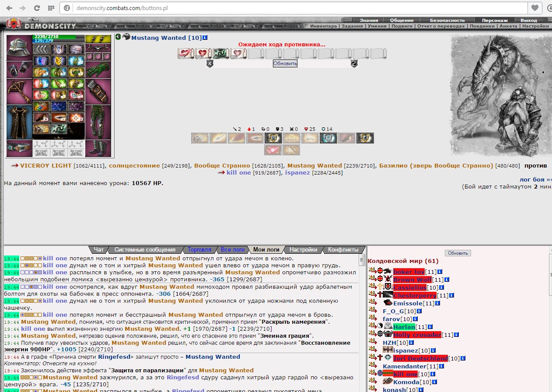Open the Знания top menu
The image size is (552, 392).
(369, 20)
